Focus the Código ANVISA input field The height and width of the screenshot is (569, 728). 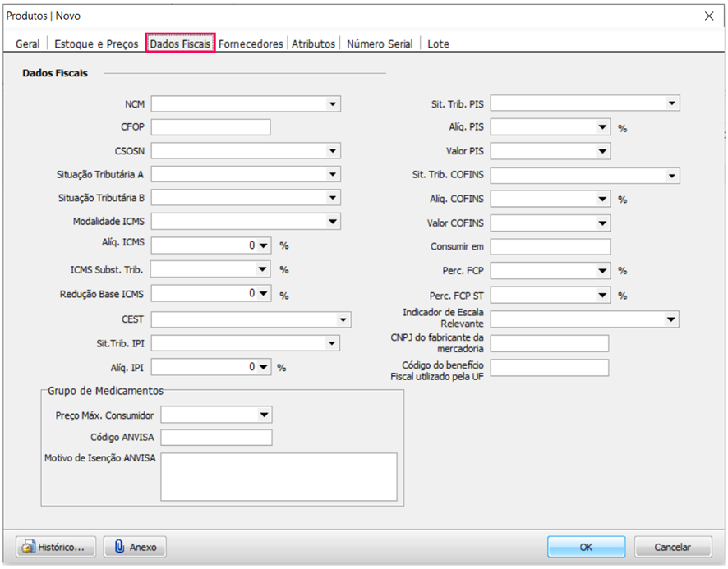(x=216, y=438)
